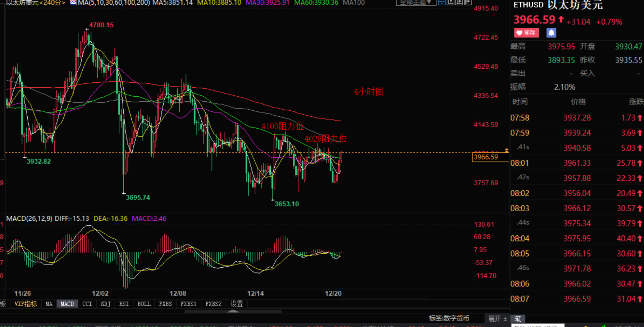
Task: Click the MA indicator icon before MA(5,10,30...)
Action: (73, 3)
